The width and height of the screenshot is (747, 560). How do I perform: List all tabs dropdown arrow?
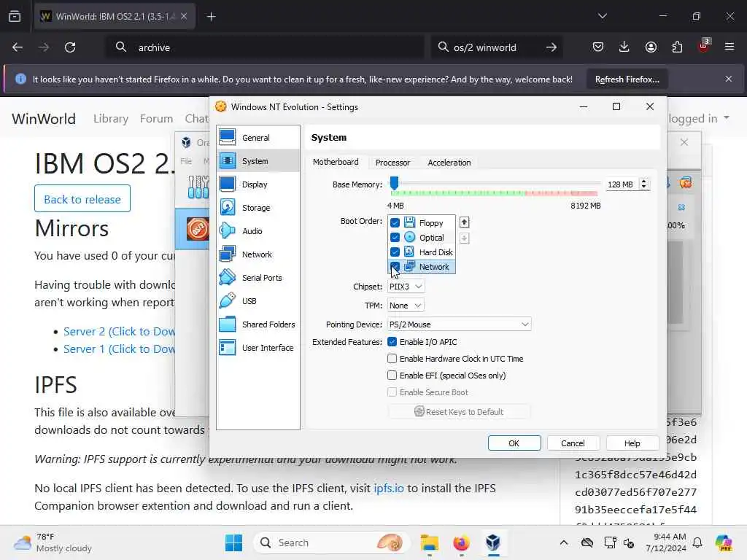point(603,16)
